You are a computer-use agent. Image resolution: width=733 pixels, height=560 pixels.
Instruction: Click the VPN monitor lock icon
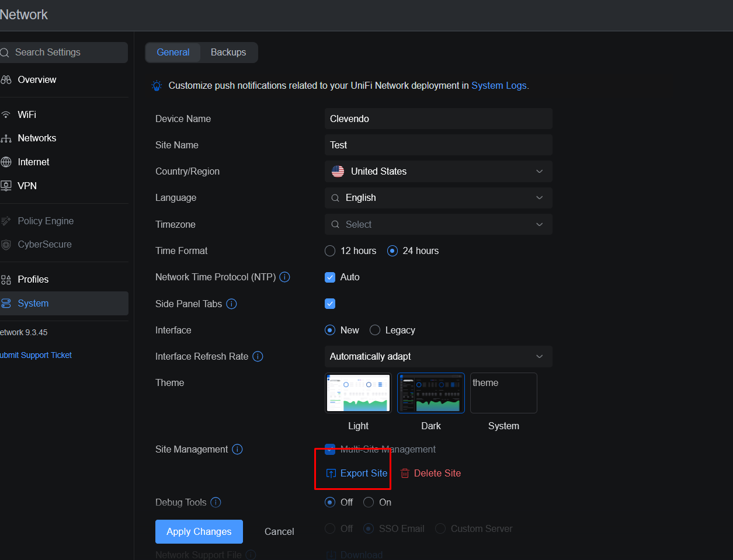6,186
